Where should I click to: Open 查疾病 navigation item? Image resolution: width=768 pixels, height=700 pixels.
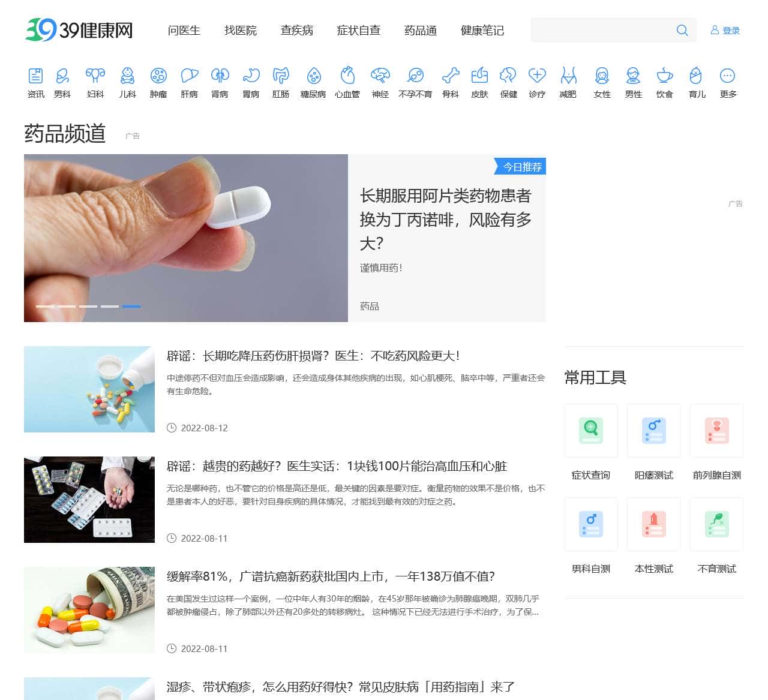296,31
